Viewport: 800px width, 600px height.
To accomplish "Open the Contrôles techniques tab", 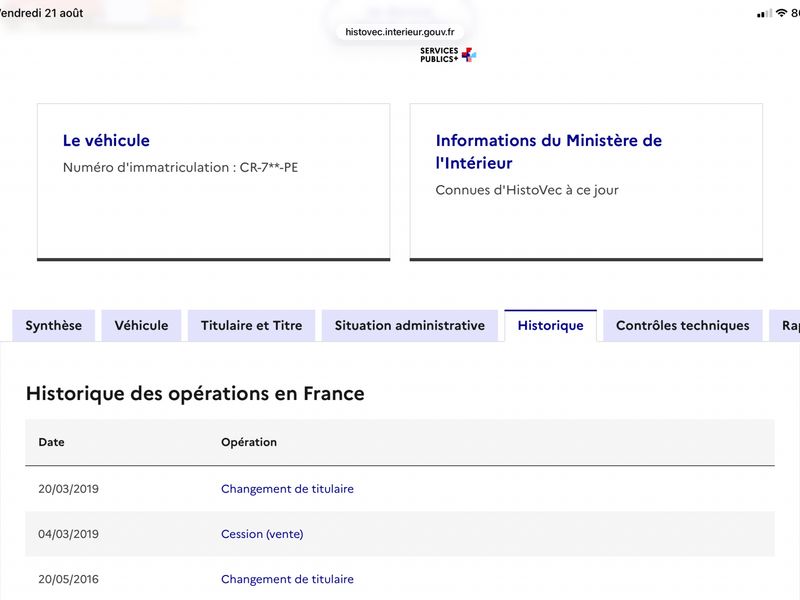I will (683, 326).
